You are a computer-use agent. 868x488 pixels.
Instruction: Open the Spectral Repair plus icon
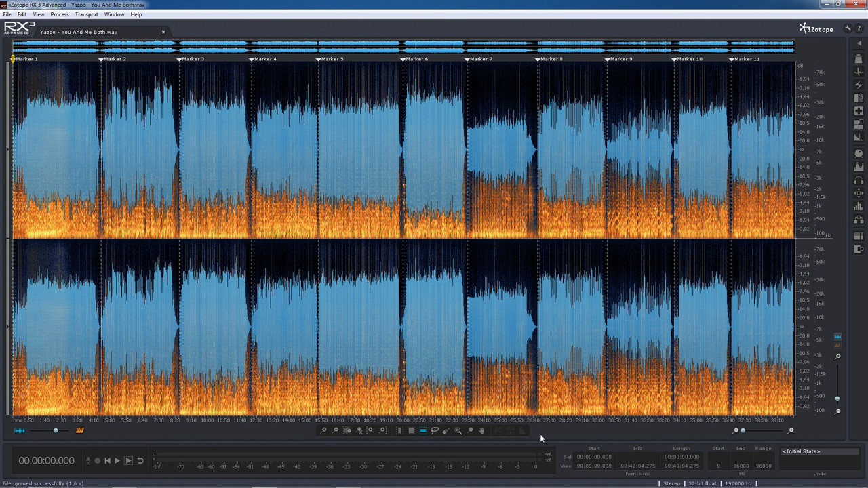tap(859, 111)
